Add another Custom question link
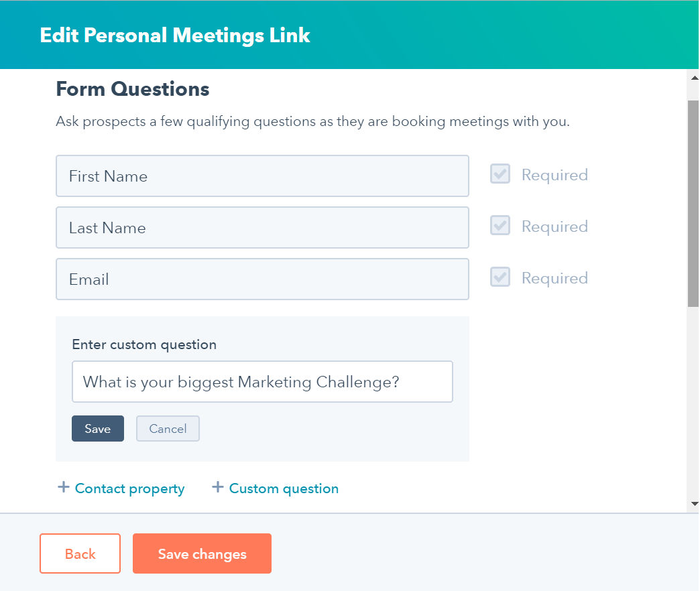Image resolution: width=700 pixels, height=591 pixels. [x=284, y=488]
